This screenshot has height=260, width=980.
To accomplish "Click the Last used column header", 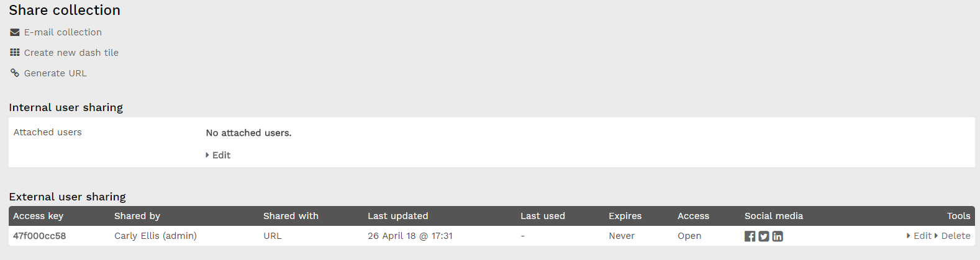I will (x=543, y=216).
